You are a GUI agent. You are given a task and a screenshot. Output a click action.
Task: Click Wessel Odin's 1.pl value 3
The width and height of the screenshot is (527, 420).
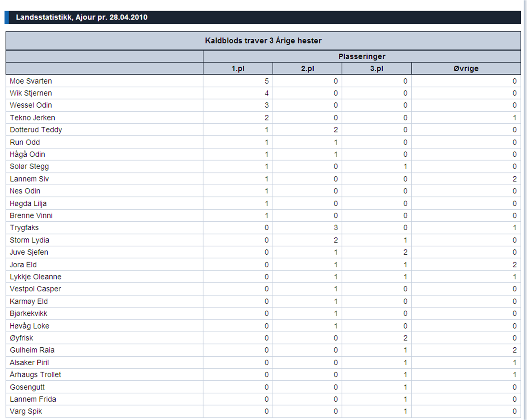pyautogui.click(x=266, y=105)
